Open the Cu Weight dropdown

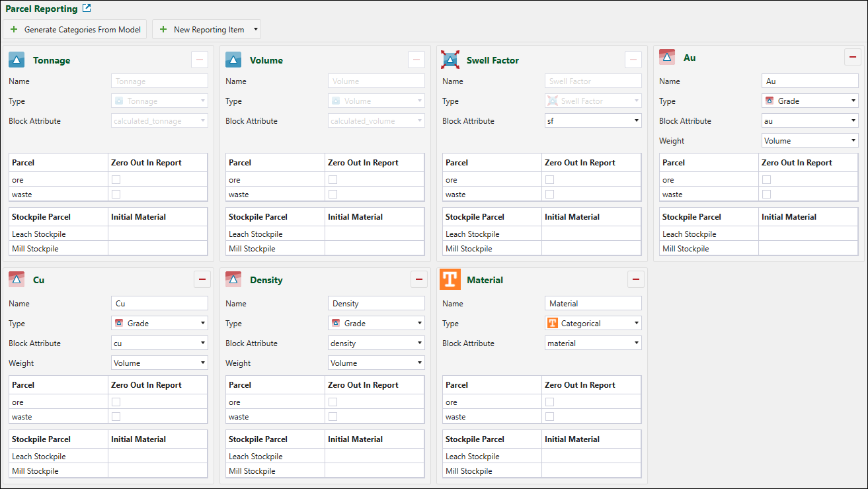159,363
